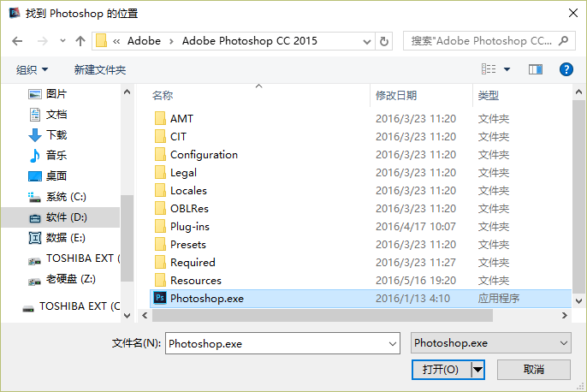This screenshot has width=587, height=392.
Task: Go up one folder level
Action: coord(80,41)
